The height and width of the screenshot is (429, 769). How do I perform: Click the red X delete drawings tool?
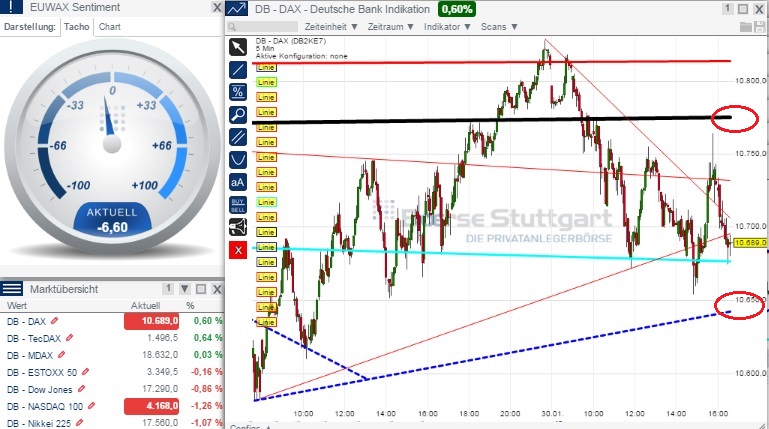point(238,251)
